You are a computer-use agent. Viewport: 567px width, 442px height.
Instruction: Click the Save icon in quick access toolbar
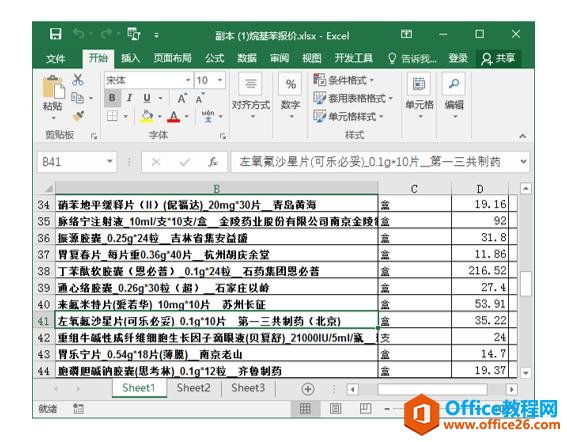click(x=55, y=34)
